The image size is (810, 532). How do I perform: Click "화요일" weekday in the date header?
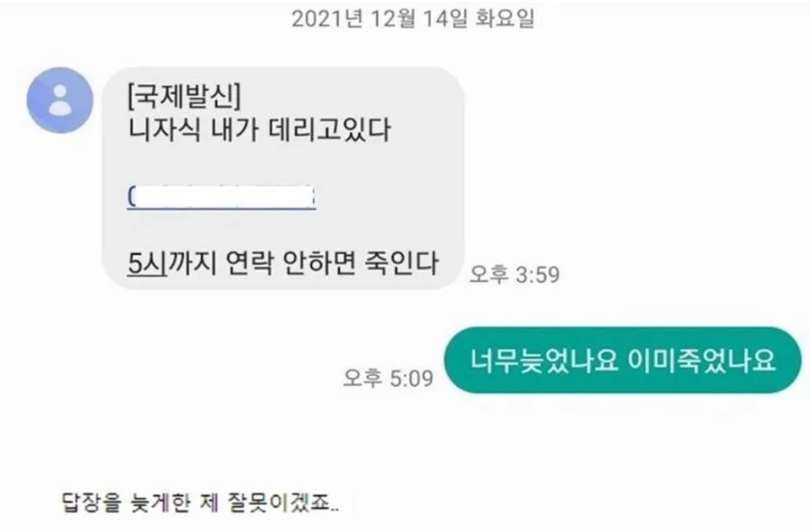[505, 19]
